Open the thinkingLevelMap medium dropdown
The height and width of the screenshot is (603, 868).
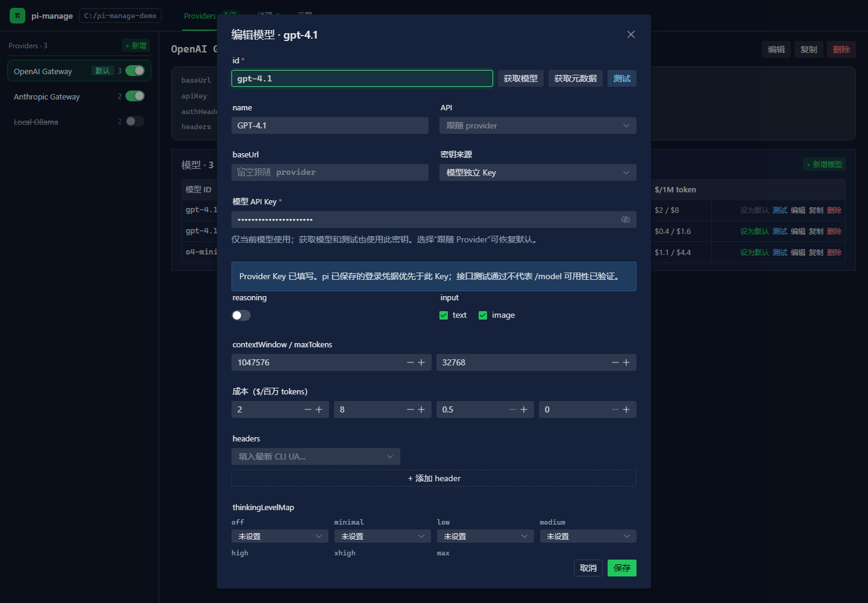(x=588, y=536)
